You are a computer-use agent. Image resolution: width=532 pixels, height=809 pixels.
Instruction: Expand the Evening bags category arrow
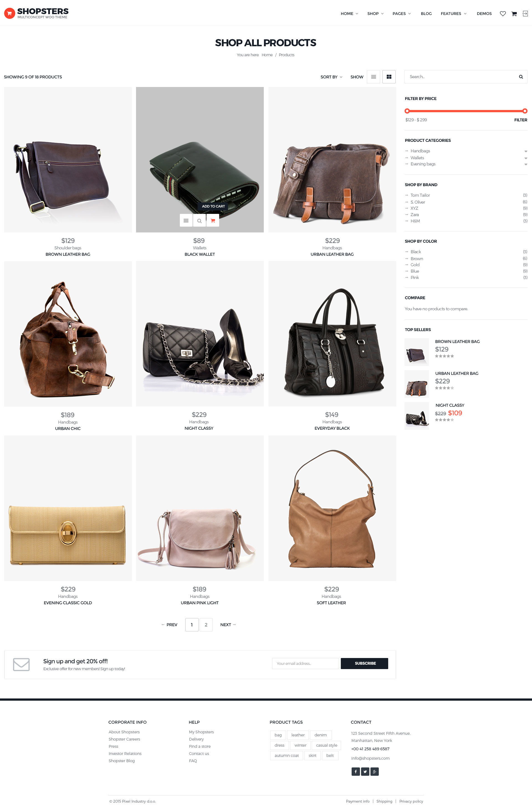pyautogui.click(x=526, y=164)
